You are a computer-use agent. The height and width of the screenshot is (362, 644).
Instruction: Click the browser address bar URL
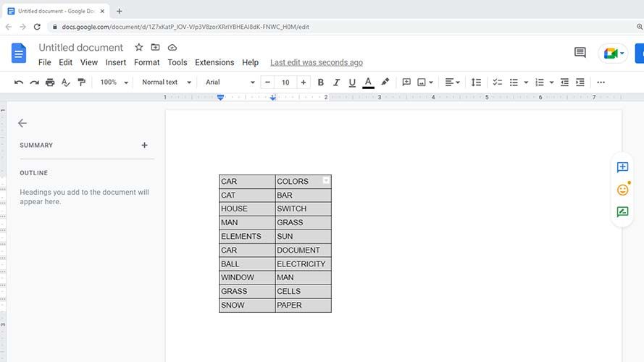point(185,27)
